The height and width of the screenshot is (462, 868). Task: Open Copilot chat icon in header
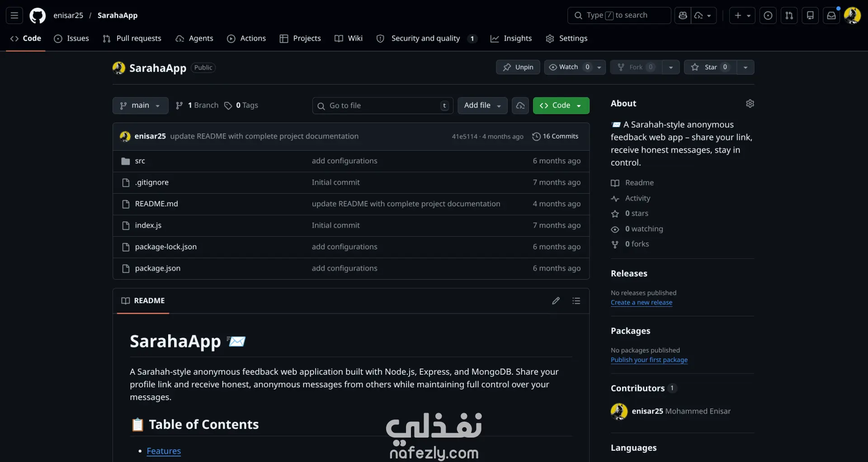pos(683,15)
